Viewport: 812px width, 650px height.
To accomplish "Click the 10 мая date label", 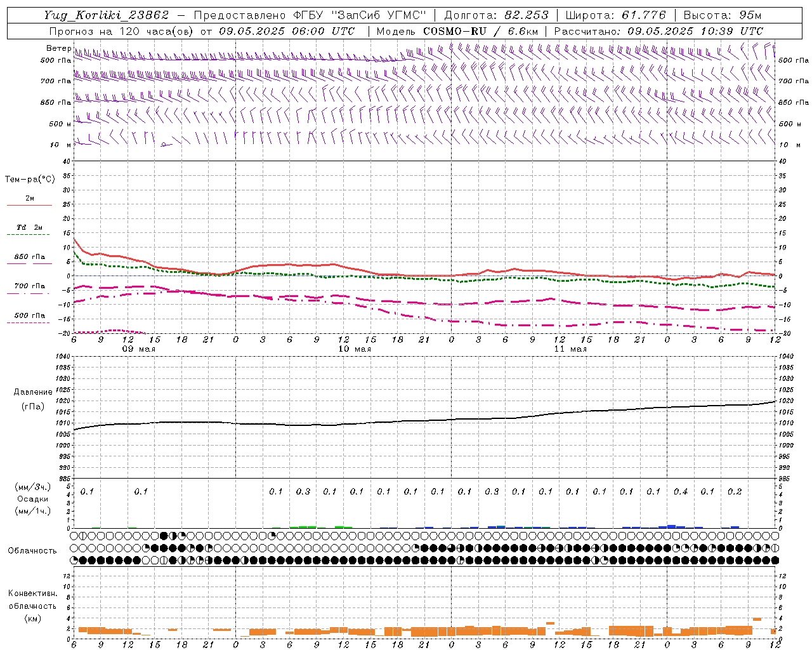I will coord(354,349).
